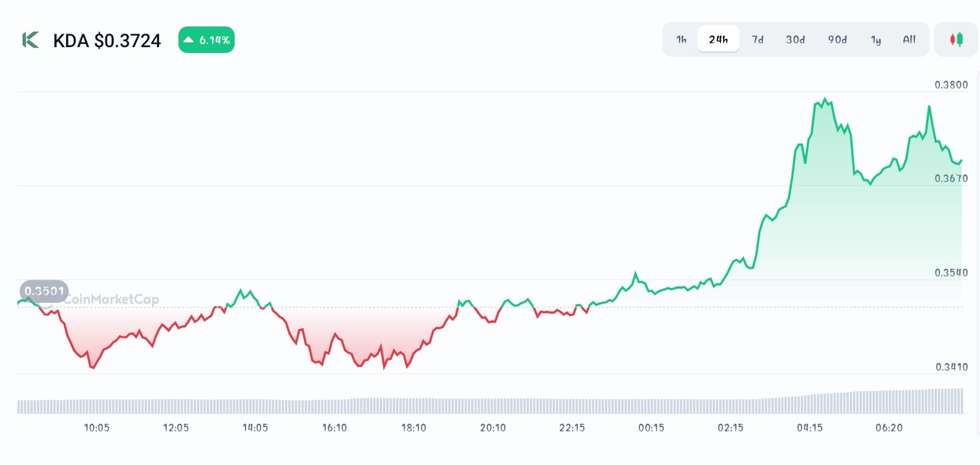Select the 30d time range tab

pyautogui.click(x=795, y=39)
